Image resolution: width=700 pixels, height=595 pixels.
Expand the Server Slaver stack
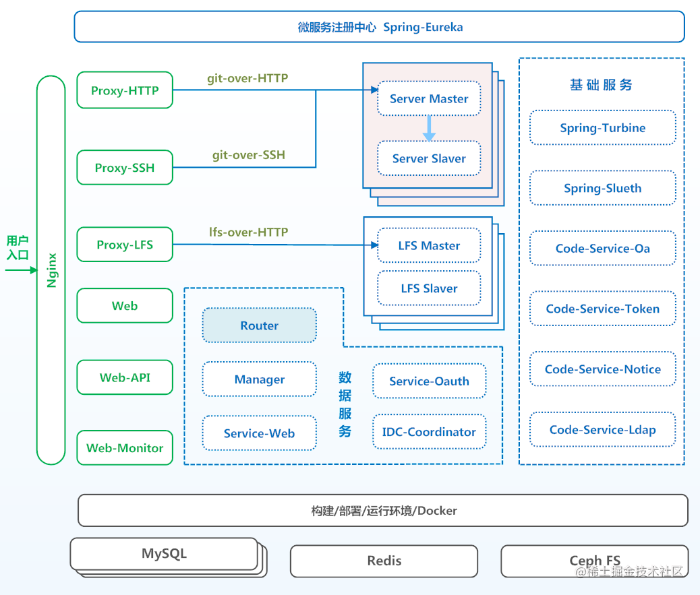[428, 158]
